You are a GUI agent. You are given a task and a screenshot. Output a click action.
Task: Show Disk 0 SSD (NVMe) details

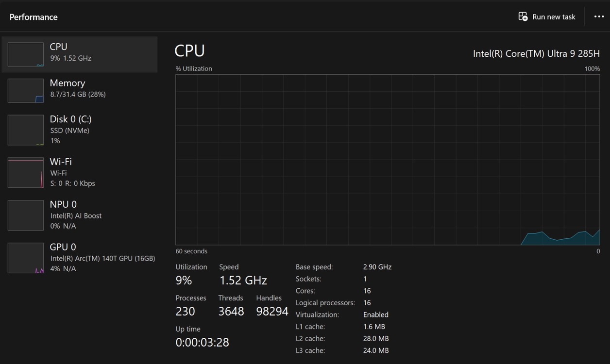tap(80, 130)
